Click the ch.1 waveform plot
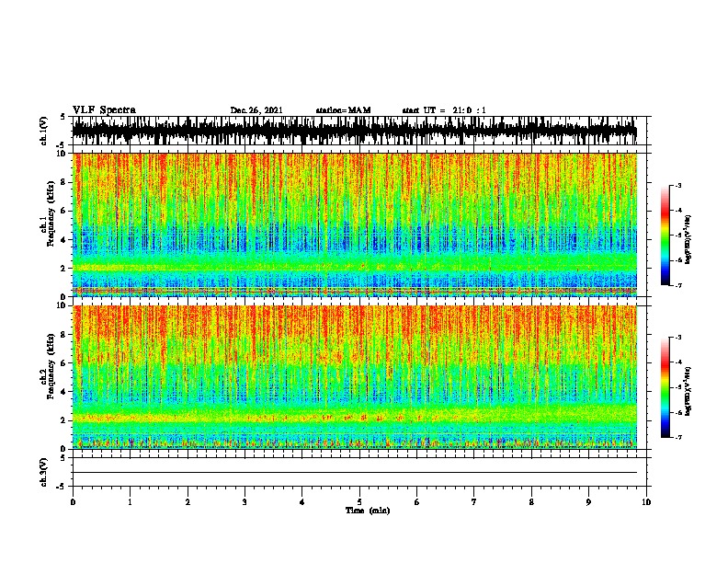Screen dimensions: 728x563 355,131
